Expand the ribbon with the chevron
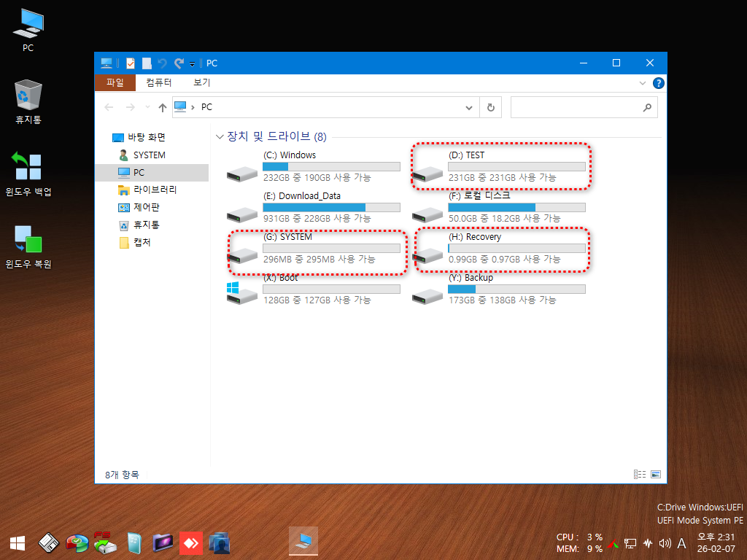 [x=642, y=83]
